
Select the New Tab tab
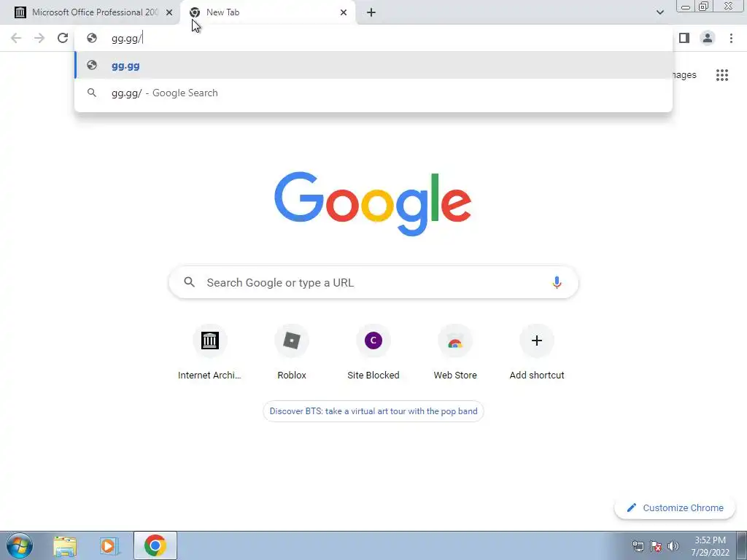268,12
